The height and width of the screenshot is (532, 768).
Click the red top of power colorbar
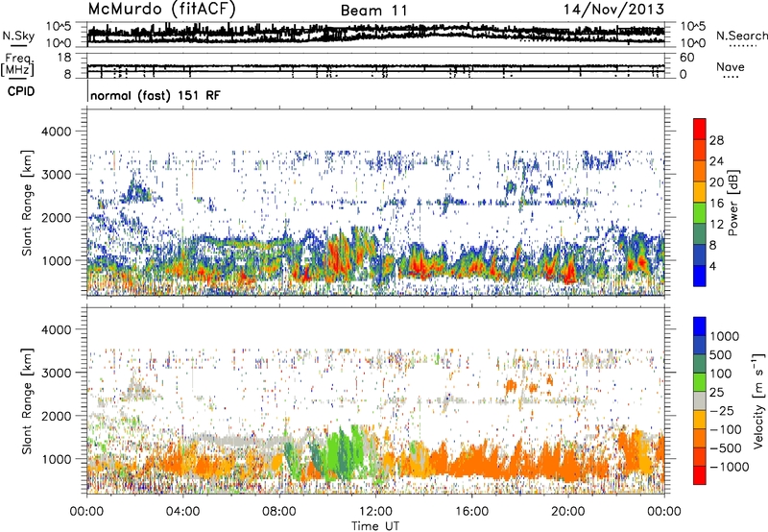pyautogui.click(x=700, y=129)
